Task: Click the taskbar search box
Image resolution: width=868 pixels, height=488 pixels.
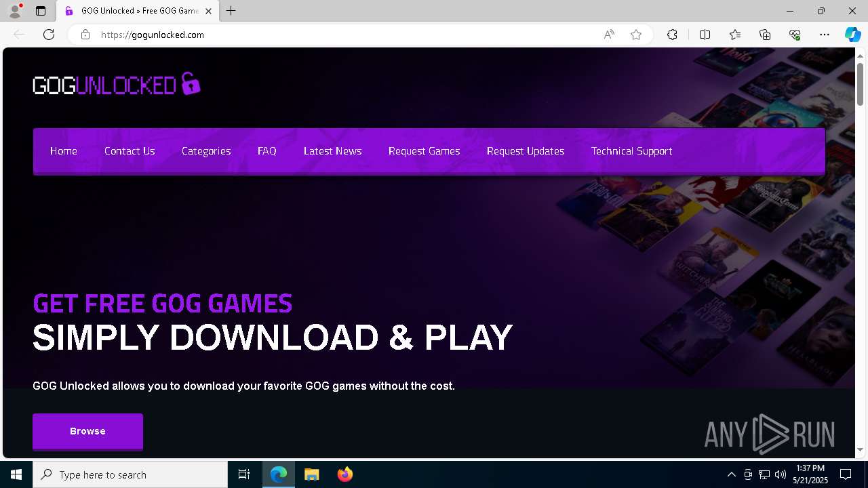Action: 130,474
